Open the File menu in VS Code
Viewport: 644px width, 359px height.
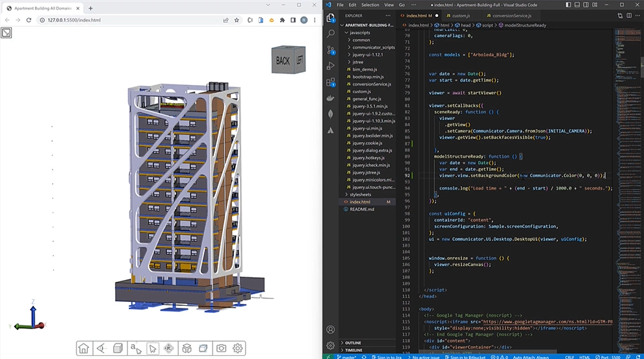click(x=340, y=5)
